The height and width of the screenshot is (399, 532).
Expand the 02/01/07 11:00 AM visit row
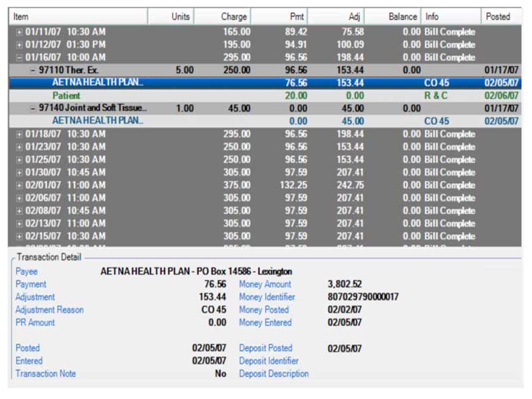(19, 186)
